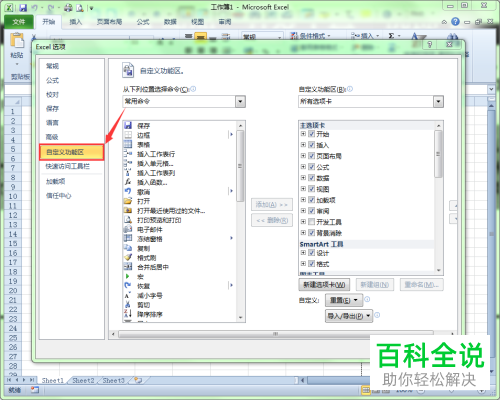Uncheck the 公式 tab checkbox in tree
This screenshot has height=400, width=500.
(312, 167)
